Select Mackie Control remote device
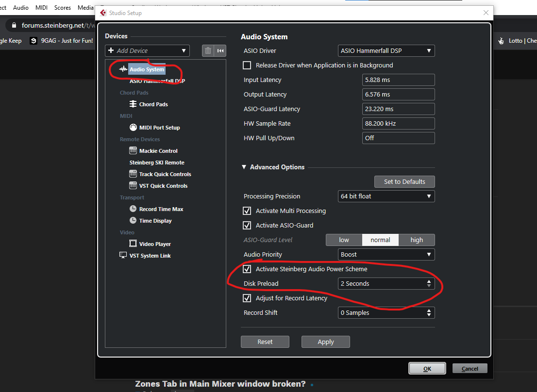Image resolution: width=537 pixels, height=392 pixels. click(x=158, y=151)
